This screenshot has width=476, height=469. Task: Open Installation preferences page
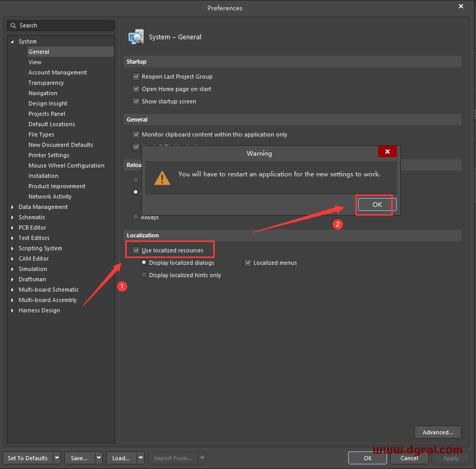(x=43, y=176)
